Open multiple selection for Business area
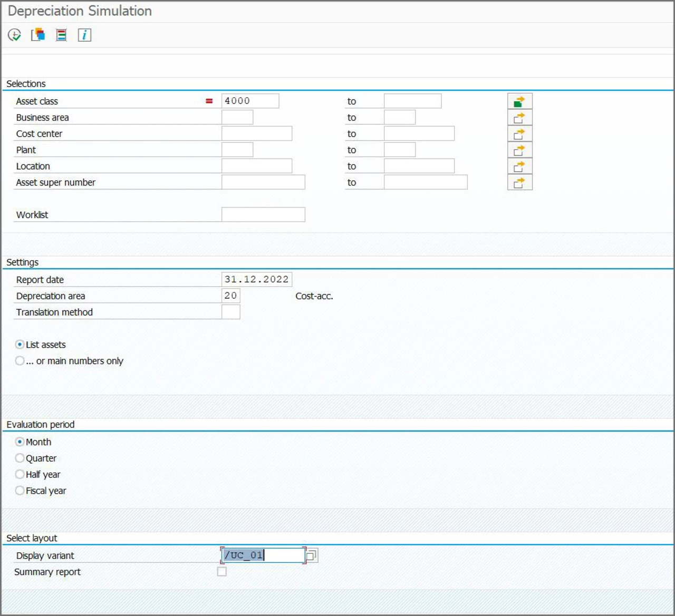This screenshot has height=616, width=675. click(519, 116)
